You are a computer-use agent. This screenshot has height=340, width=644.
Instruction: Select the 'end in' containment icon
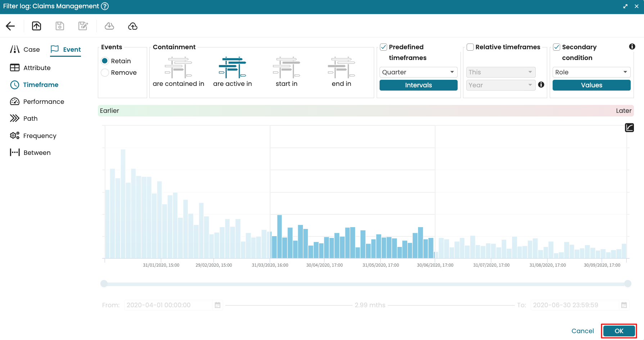(x=341, y=68)
